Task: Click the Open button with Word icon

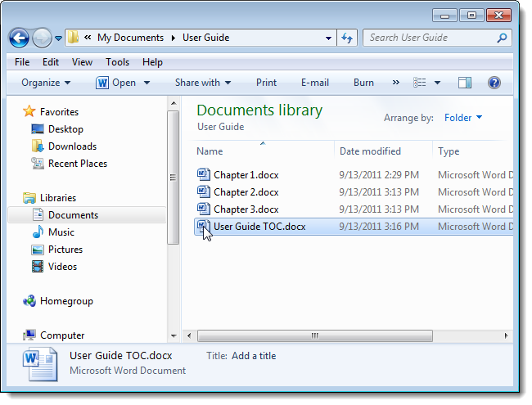Action: pos(115,83)
